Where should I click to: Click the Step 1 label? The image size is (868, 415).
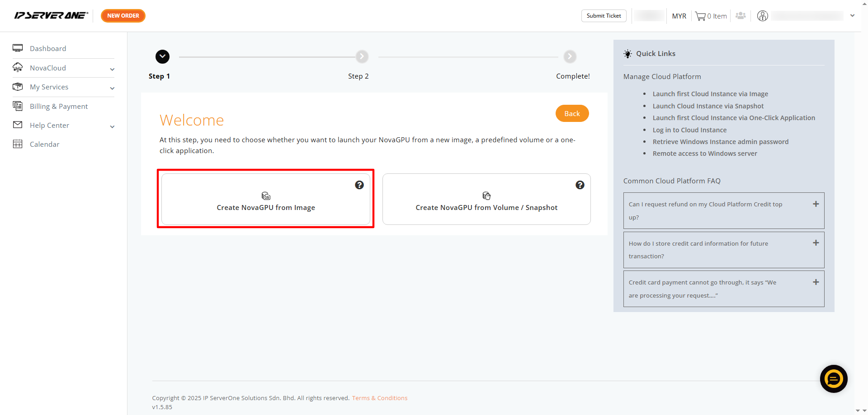point(159,76)
